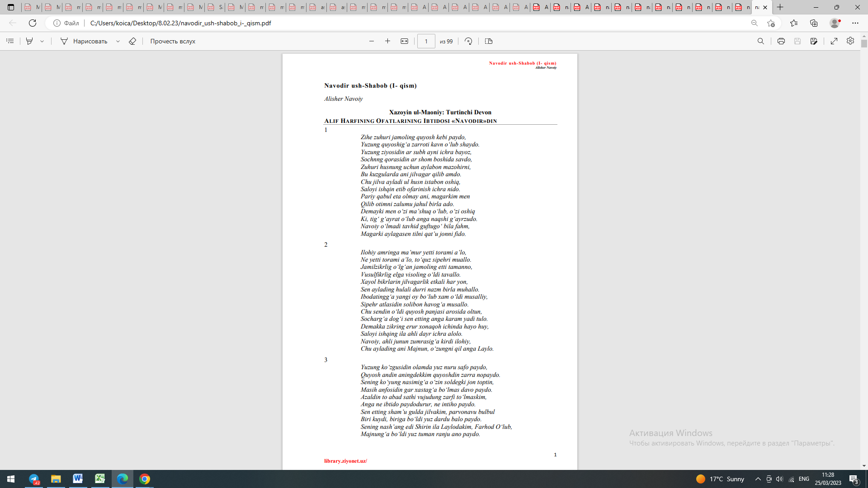Open the 17°C Sunny weather widget
The height and width of the screenshot is (488, 868).
pyautogui.click(x=721, y=479)
